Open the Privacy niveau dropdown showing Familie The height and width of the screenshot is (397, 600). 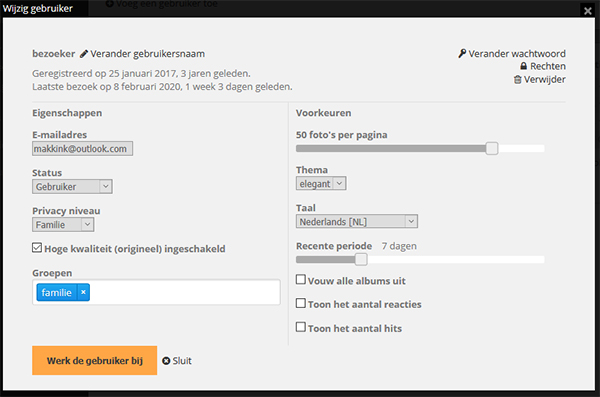click(63, 224)
